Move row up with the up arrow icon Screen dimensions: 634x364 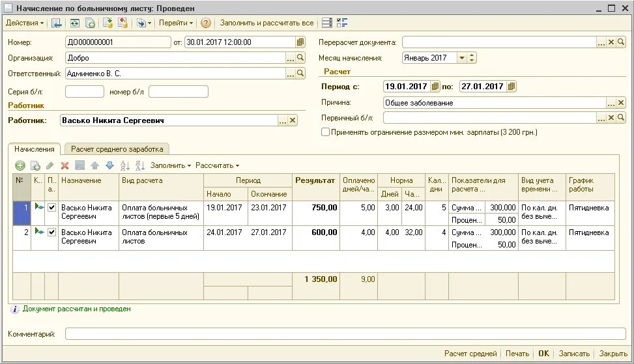pos(94,165)
